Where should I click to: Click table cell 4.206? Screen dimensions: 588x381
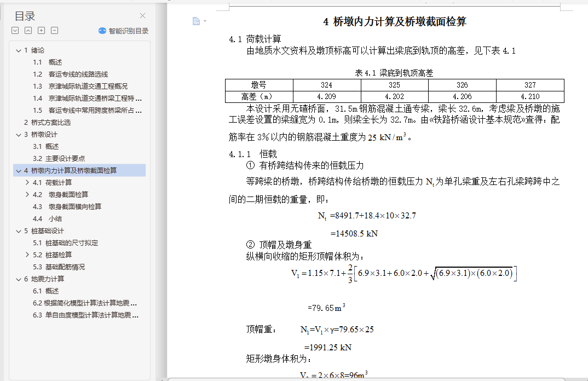pos(463,97)
